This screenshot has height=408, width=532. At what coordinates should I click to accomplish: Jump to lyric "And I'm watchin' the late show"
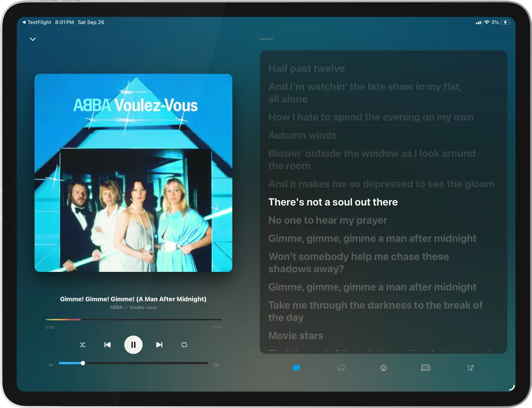pyautogui.click(x=365, y=93)
